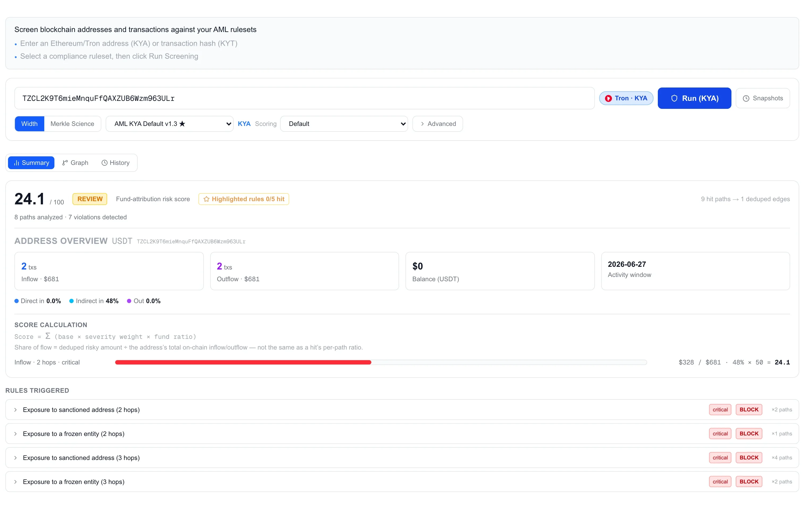Click chevron of frozen entity (3 hops) row
This screenshot has width=812, height=508.
[x=15, y=482]
